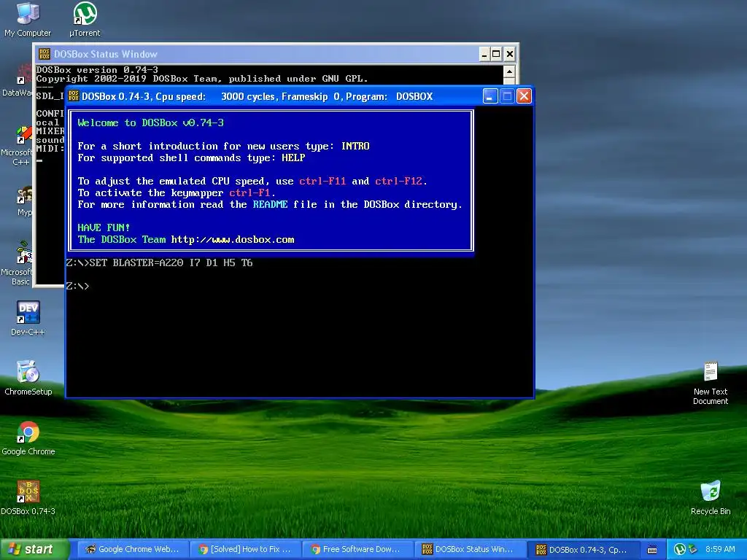747x560 pixels.
Task: Close the DOSBox Status Window
Action: pyautogui.click(x=510, y=54)
